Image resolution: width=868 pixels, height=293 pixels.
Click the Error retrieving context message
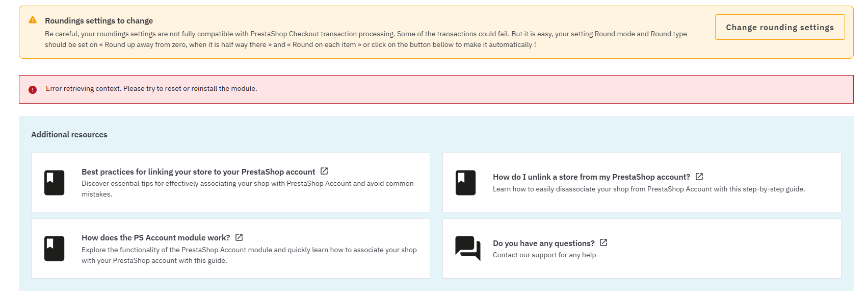tap(151, 89)
